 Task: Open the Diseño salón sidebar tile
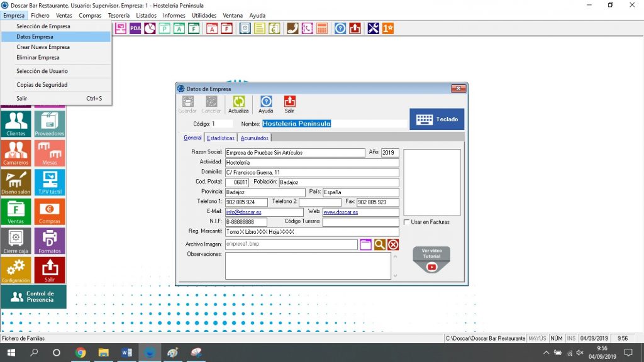[16, 182]
